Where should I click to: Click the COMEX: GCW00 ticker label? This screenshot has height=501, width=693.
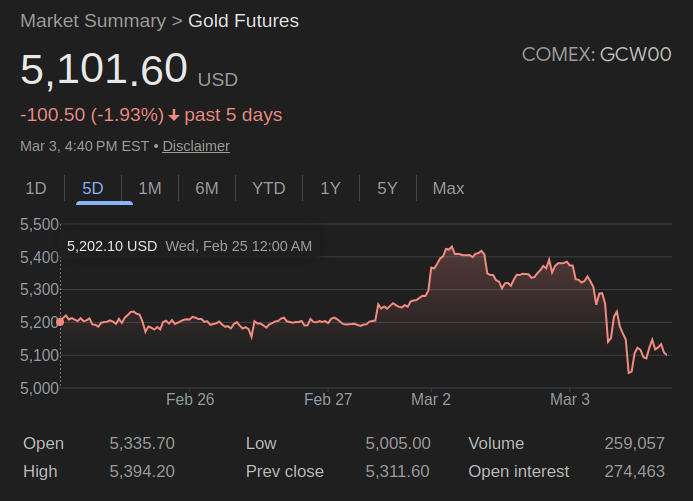(596, 55)
